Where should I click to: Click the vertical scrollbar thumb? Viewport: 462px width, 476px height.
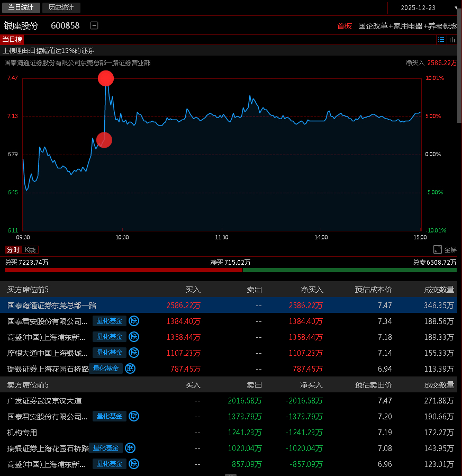[x=459, y=65]
